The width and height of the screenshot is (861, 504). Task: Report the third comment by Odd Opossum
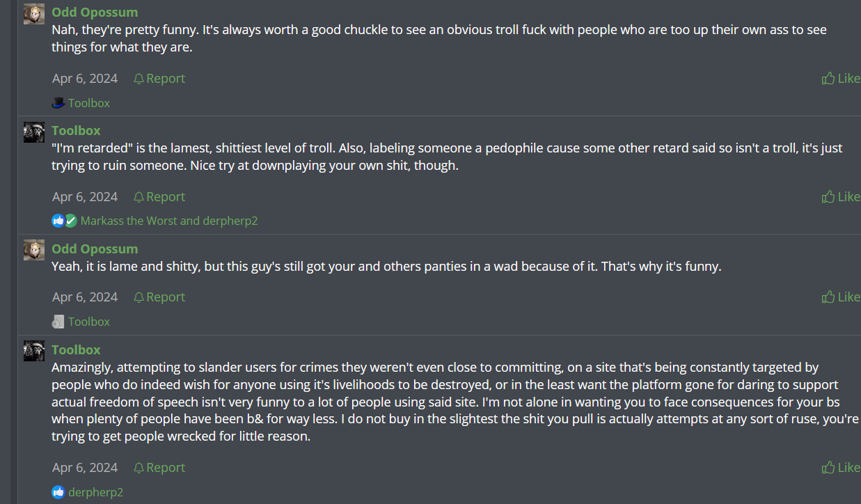click(159, 297)
